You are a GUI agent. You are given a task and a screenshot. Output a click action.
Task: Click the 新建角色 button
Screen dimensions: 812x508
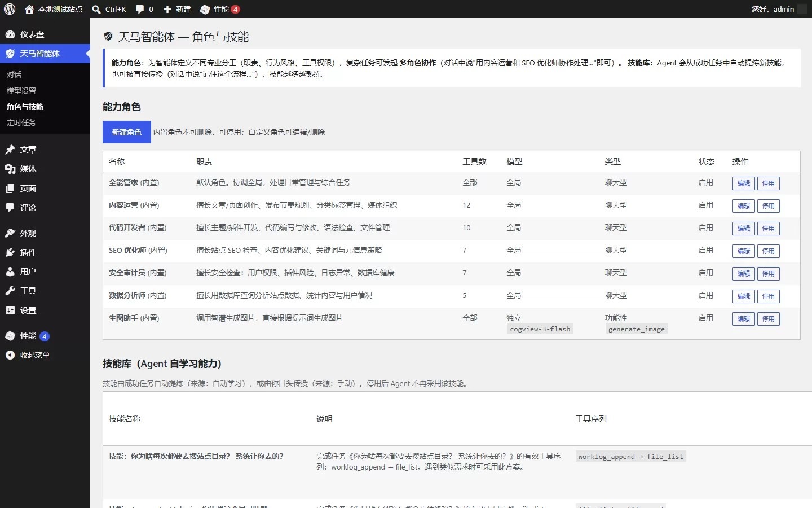click(x=127, y=132)
